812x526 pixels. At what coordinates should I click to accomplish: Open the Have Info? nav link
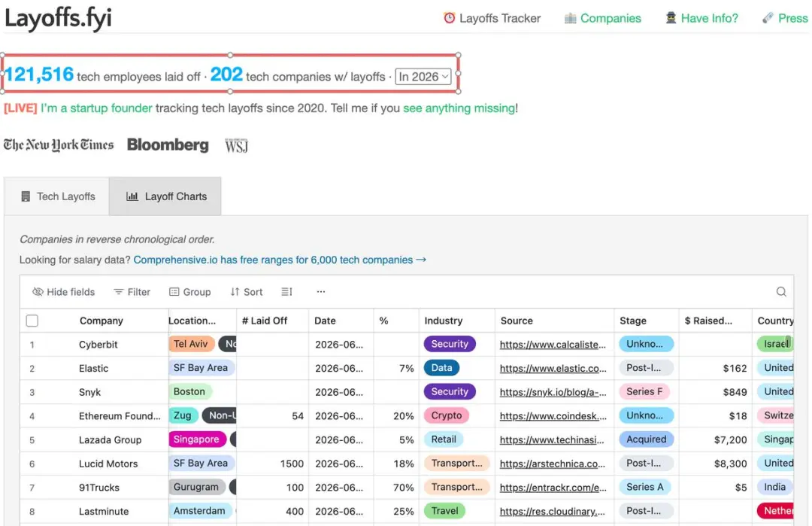point(701,18)
